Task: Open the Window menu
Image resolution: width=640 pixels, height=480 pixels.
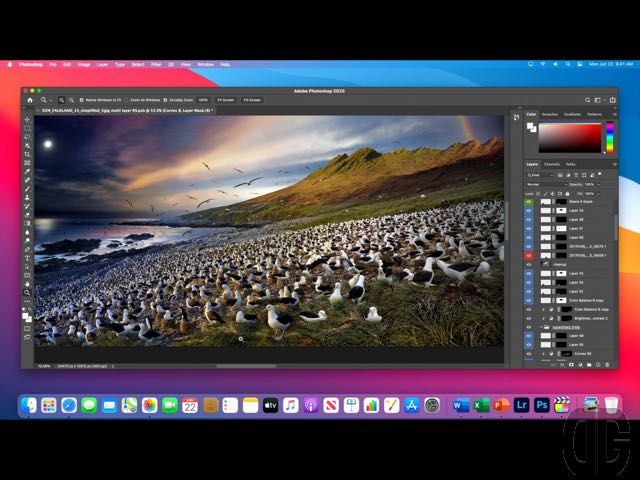Action: point(205,64)
